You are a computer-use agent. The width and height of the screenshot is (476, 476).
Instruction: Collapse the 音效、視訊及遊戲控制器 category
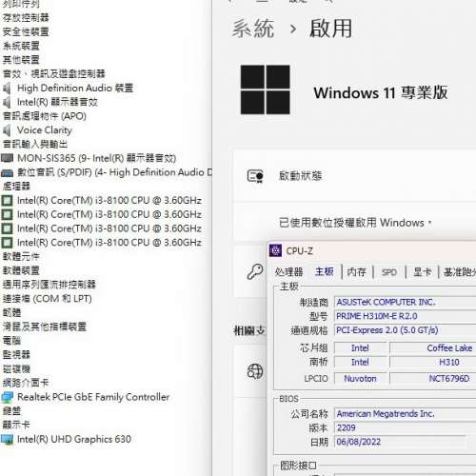53,74
